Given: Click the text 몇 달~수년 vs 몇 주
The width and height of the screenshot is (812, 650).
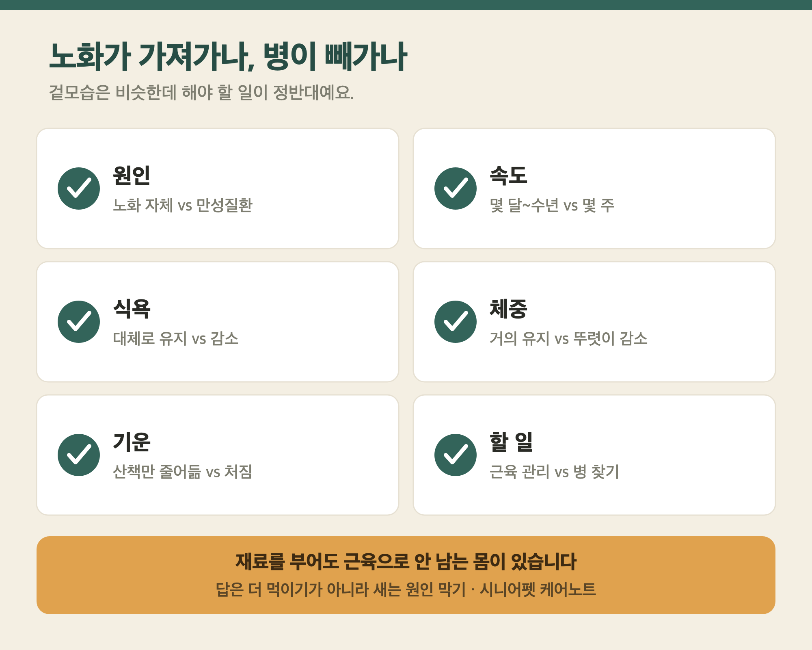Looking at the screenshot, I should click(x=552, y=205).
